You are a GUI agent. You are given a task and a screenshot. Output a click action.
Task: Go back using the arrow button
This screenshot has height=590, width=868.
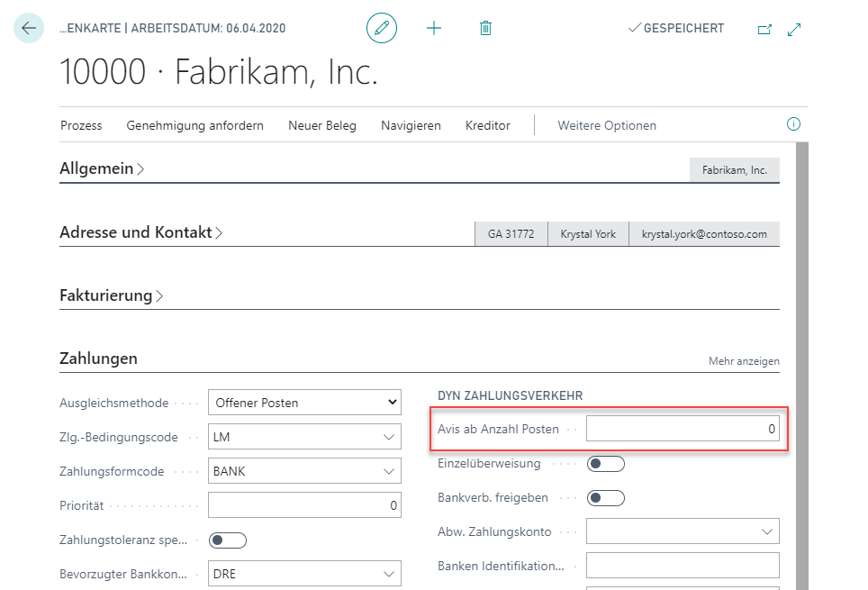(29, 28)
